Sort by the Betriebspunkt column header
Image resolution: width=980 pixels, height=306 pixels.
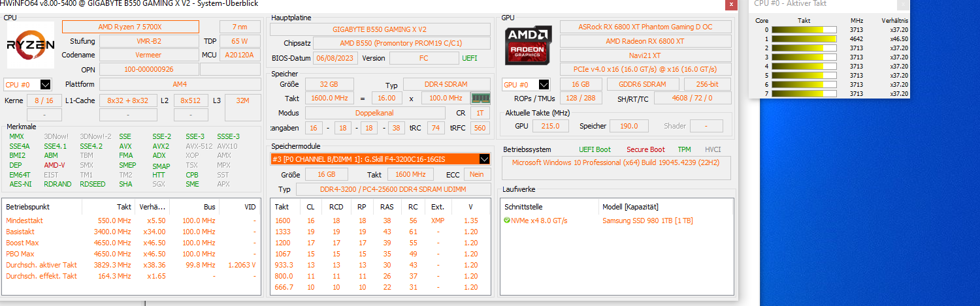(x=42, y=206)
